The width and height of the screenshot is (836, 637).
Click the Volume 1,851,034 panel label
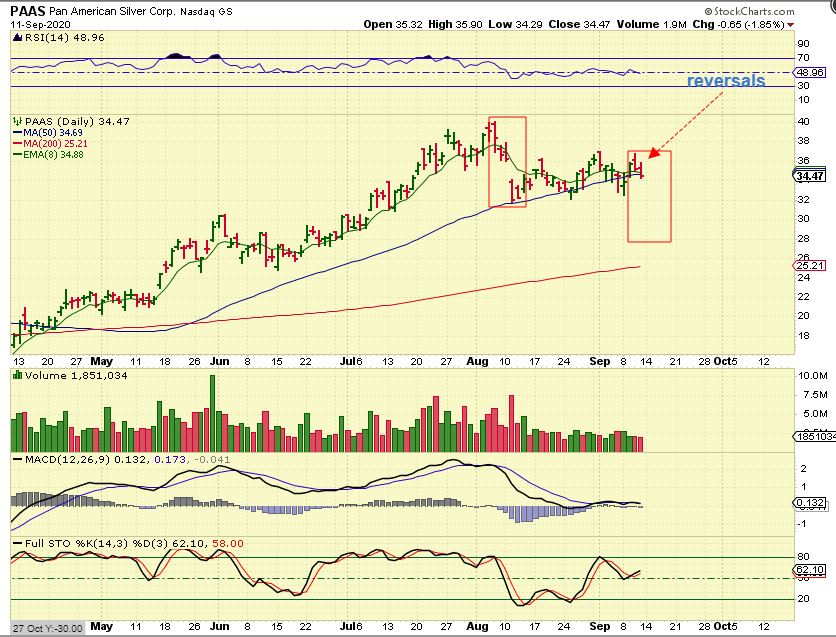76,376
